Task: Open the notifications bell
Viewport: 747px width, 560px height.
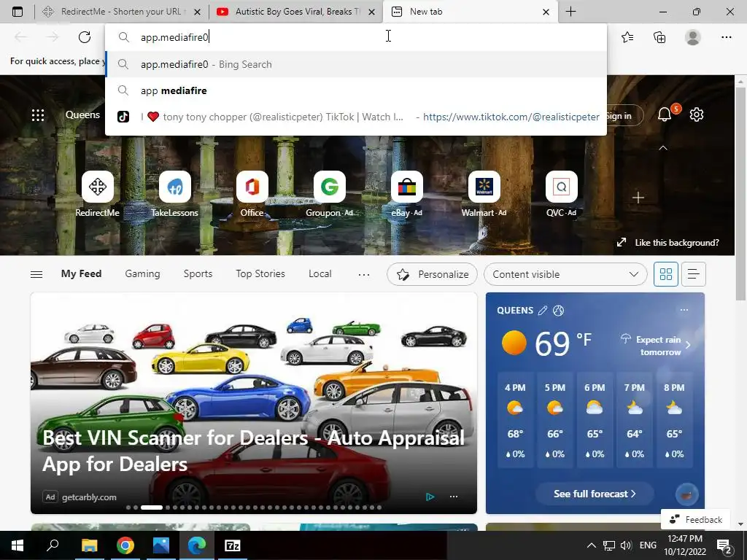Action: [665, 114]
